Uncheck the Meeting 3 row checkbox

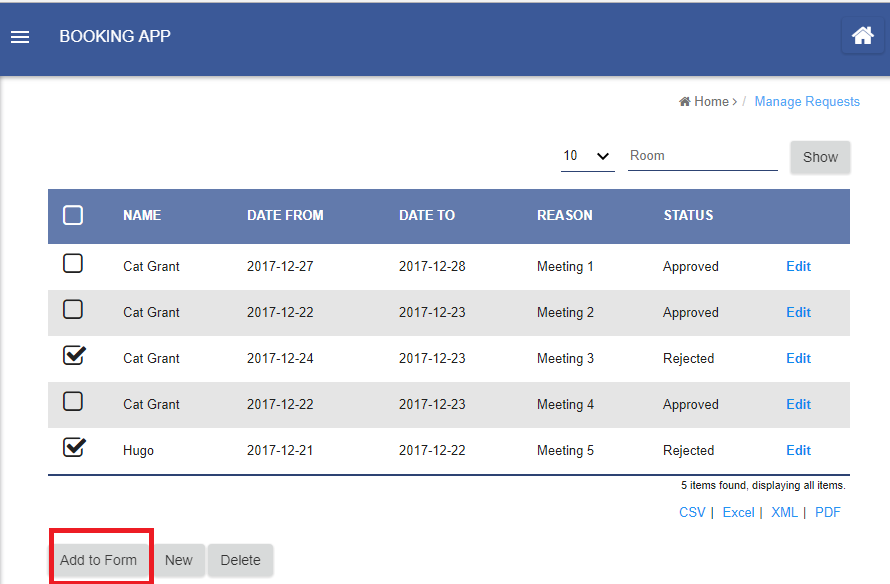click(73, 356)
